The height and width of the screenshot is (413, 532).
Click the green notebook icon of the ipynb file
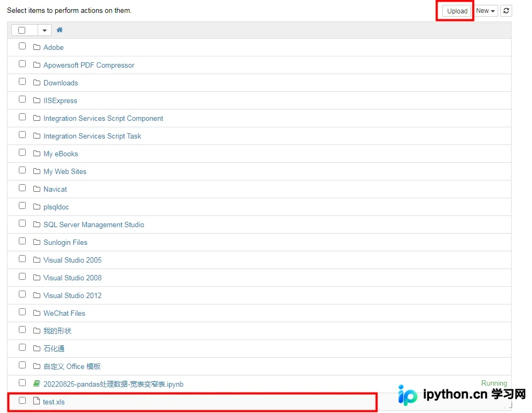(37, 383)
